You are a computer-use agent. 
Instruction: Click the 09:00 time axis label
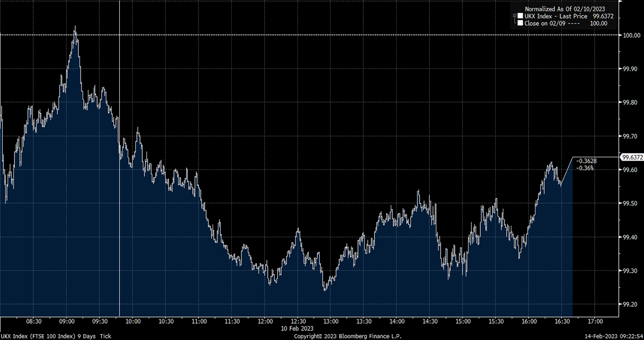(67, 321)
